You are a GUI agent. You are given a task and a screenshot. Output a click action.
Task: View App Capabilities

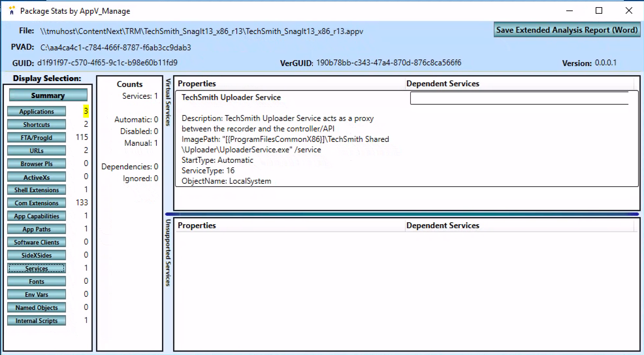point(37,216)
